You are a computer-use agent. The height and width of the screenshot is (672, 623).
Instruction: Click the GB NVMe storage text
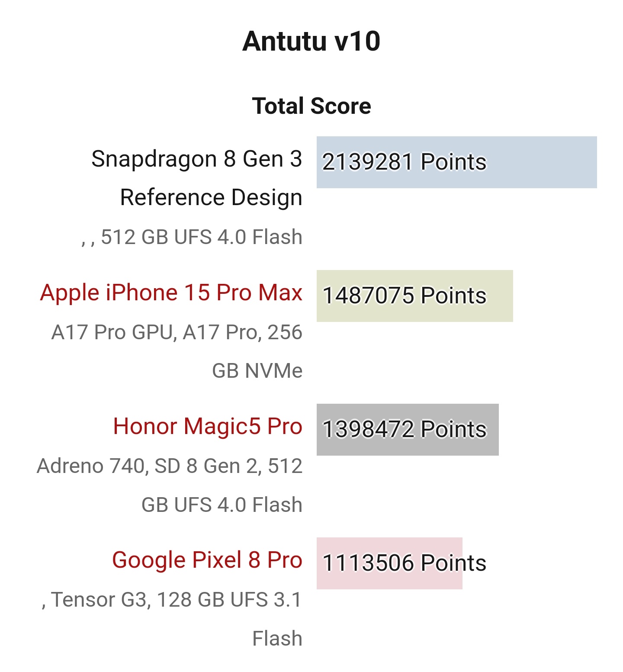(257, 371)
